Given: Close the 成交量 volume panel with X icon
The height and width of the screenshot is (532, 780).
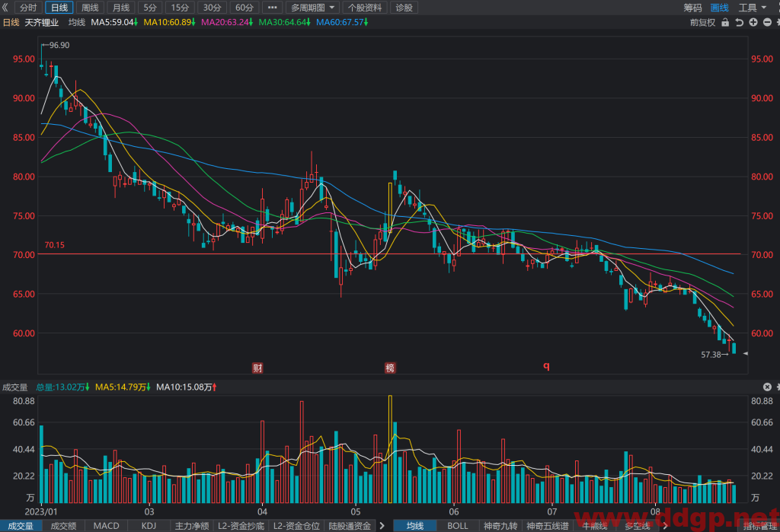Looking at the screenshot, I should (767, 387).
